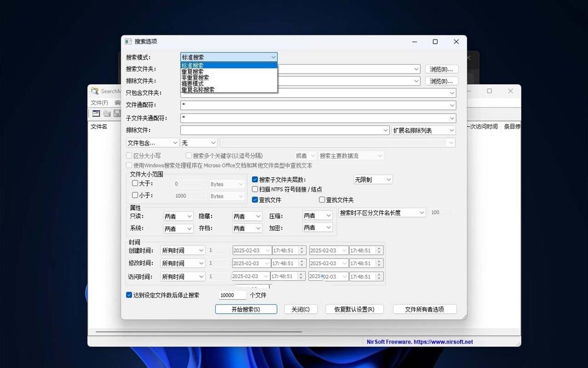Screen dimensions: 588x368
Task: Open the 创建时间 所有时间 dropdown
Action: [183, 250]
